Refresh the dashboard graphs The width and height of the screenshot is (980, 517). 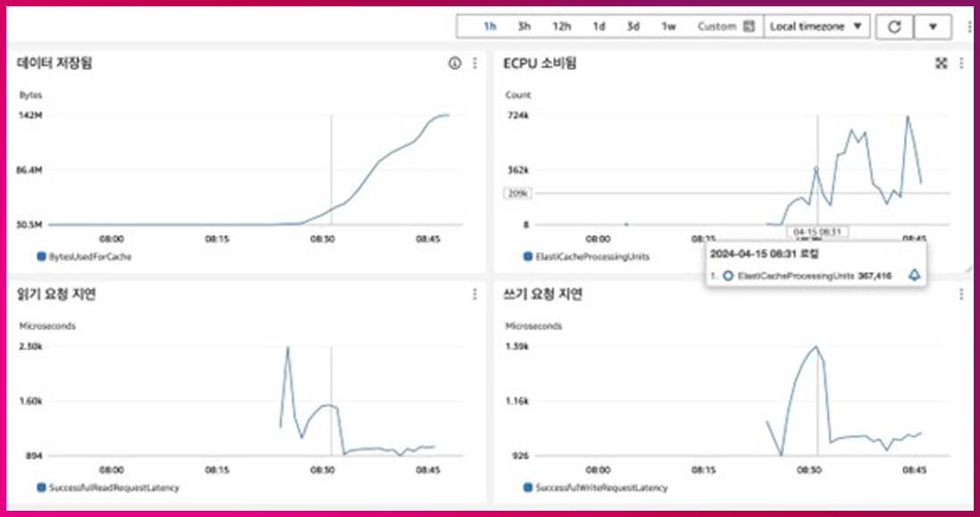[894, 27]
